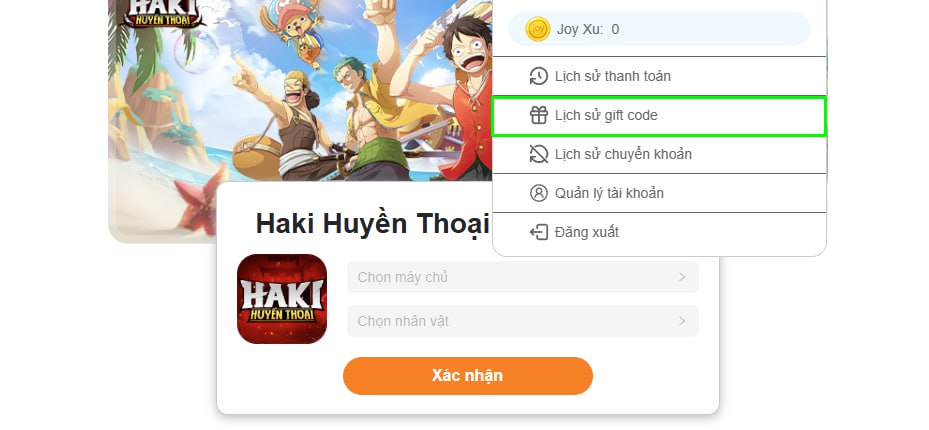Click the crossed arrows icon for chuyển khoản
Screen dimensions: 929x430
(539, 154)
